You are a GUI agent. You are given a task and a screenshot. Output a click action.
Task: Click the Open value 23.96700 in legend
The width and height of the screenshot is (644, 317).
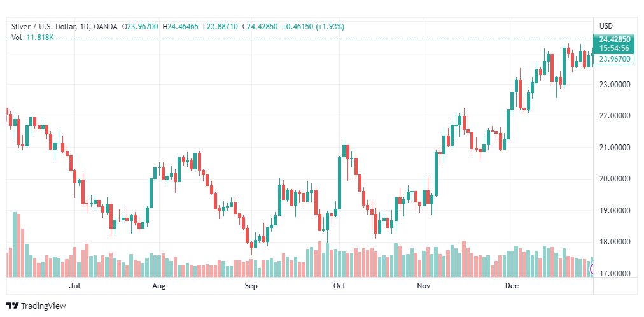[143, 27]
